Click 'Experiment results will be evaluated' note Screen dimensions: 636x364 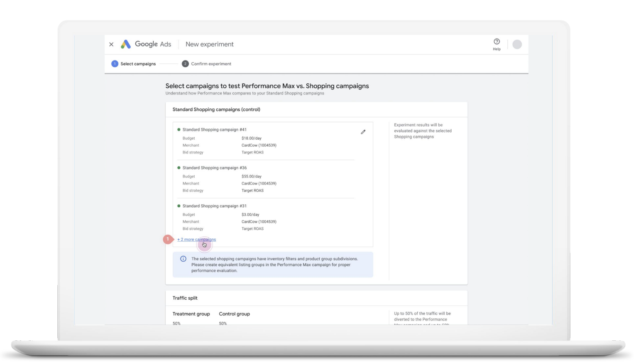point(423,131)
